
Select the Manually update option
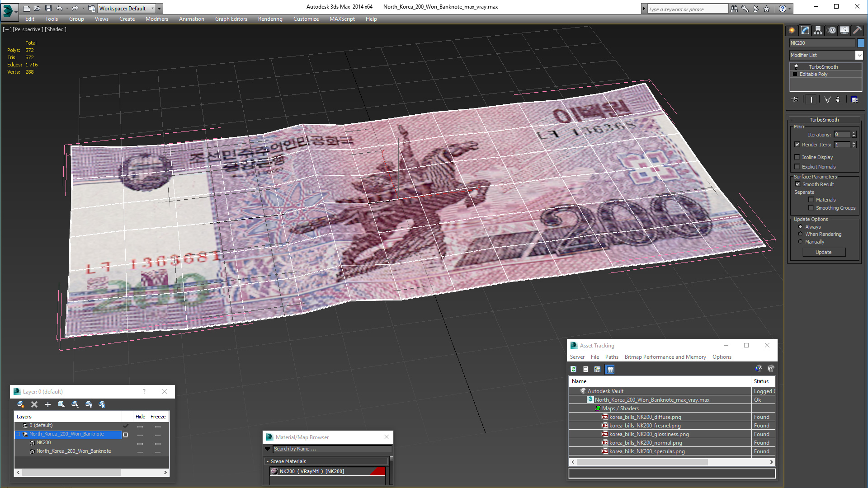(x=800, y=242)
